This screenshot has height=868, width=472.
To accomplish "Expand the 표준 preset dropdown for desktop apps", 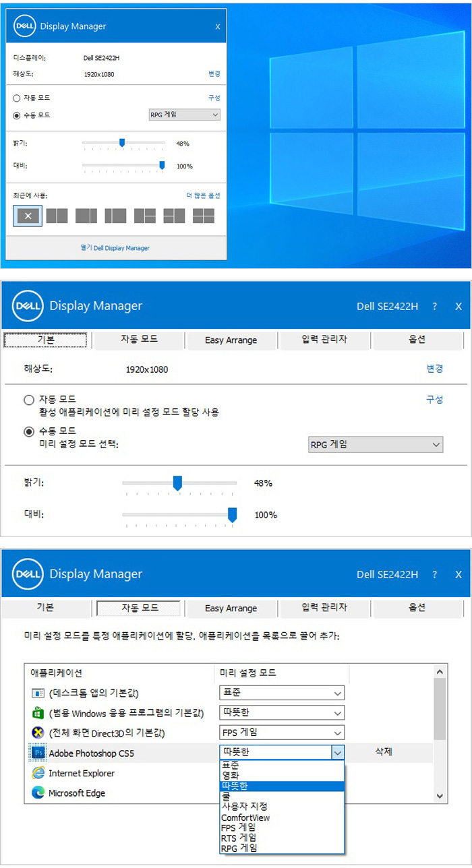I will click(282, 693).
